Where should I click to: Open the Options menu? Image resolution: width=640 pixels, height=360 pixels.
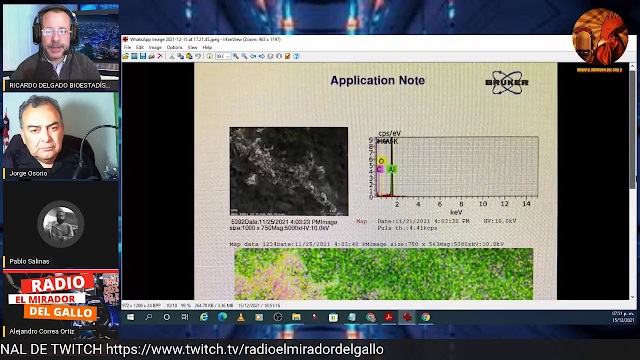[x=175, y=47]
